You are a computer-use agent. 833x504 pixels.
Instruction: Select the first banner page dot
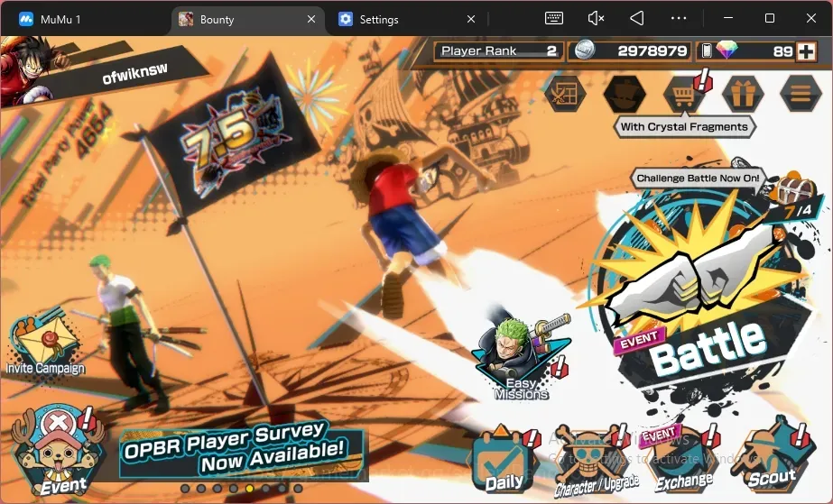(x=185, y=488)
